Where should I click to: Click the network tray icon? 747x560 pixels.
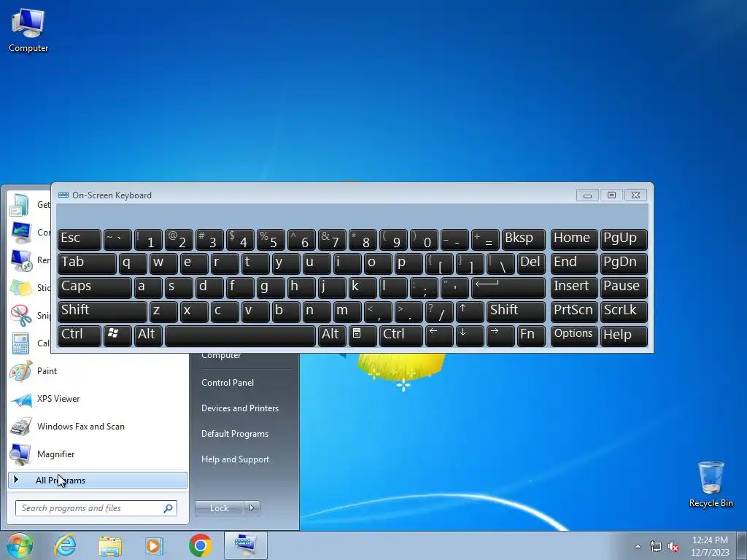coord(656,547)
